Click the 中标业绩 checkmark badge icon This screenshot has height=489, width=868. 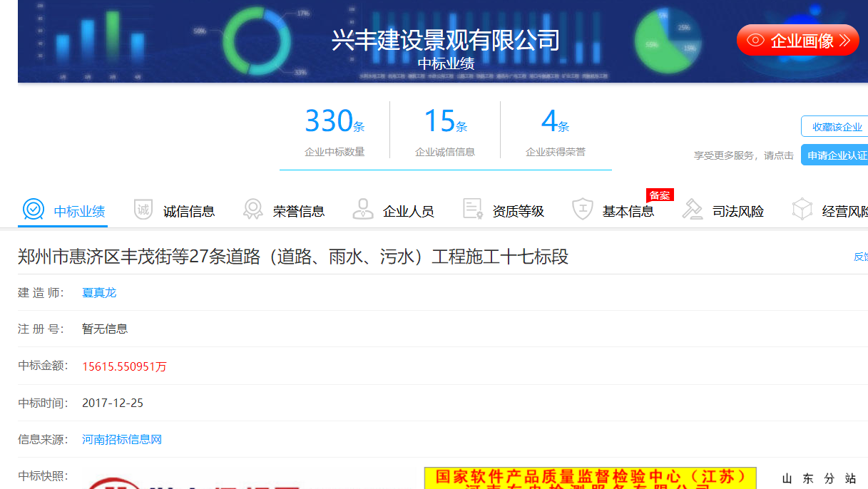pos(34,210)
